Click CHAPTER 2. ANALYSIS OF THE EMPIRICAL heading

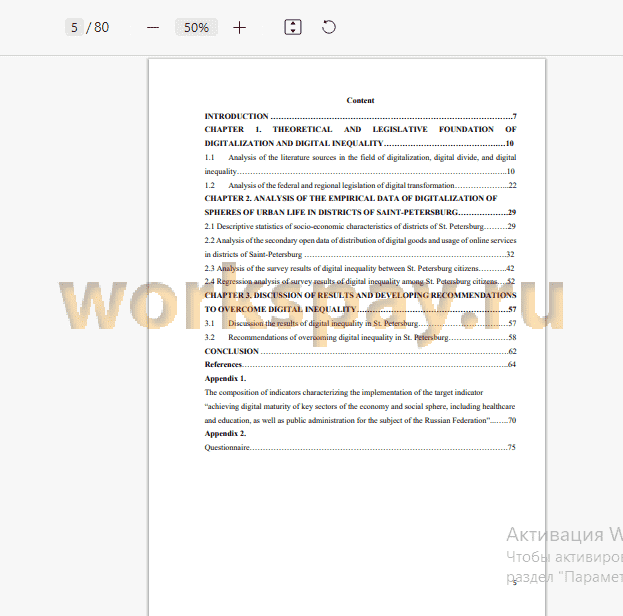(351, 198)
